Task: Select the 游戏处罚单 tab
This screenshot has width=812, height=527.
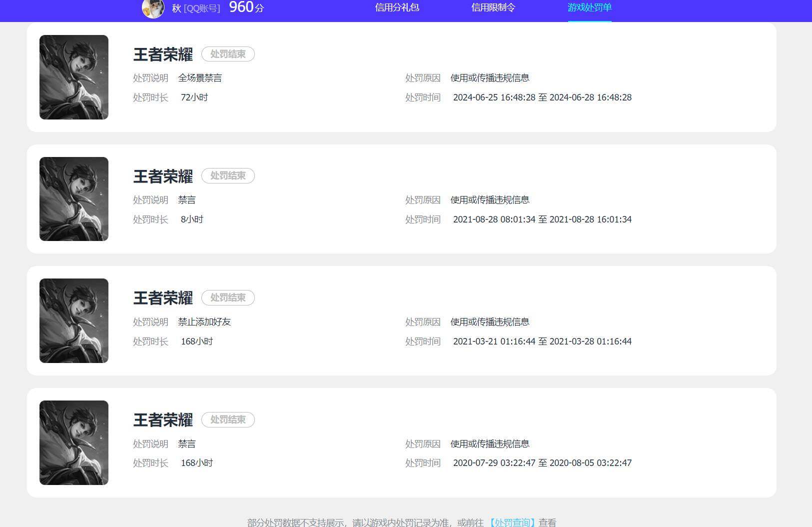Action: pyautogui.click(x=589, y=7)
